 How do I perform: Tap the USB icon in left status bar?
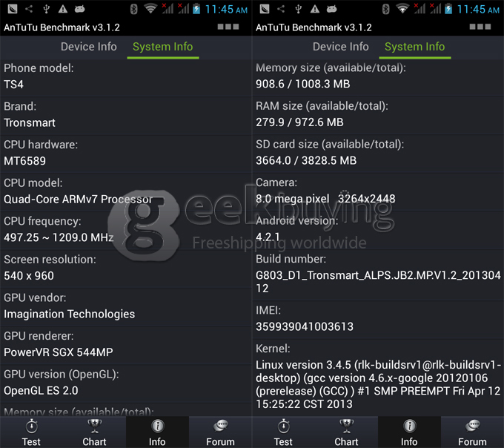click(46, 9)
